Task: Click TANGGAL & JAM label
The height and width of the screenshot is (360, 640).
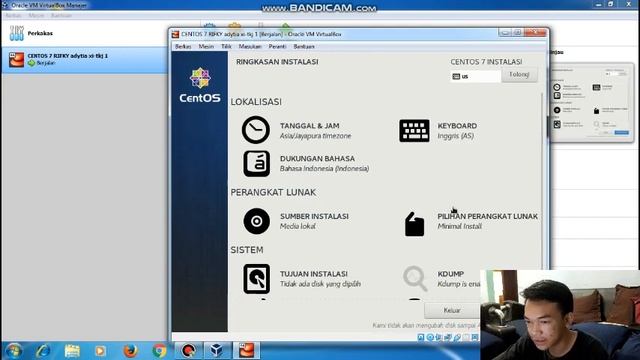Action: pos(309,126)
